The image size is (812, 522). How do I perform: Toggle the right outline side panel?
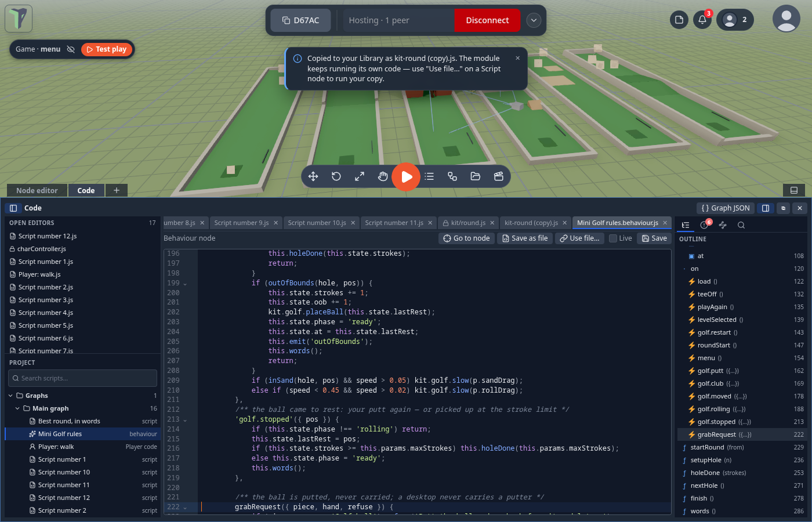766,208
